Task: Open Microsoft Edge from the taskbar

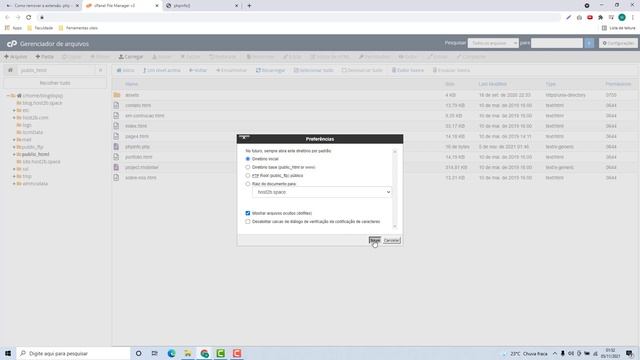Action: [x=171, y=353]
